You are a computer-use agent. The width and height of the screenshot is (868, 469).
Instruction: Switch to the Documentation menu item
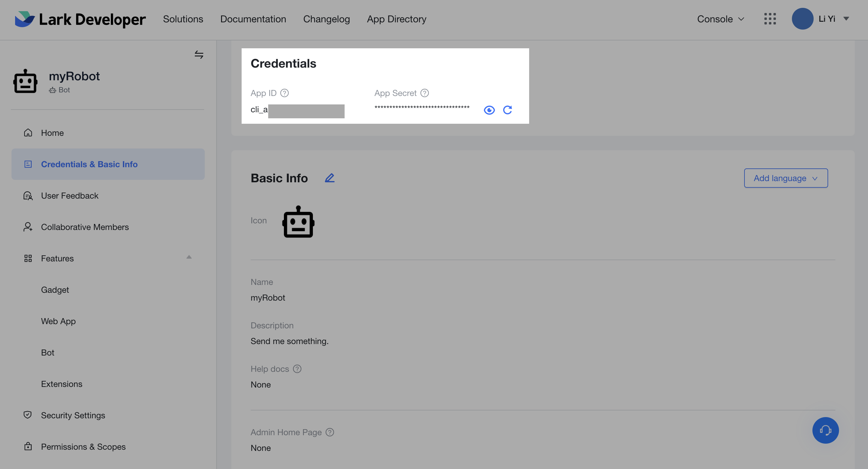click(x=253, y=19)
